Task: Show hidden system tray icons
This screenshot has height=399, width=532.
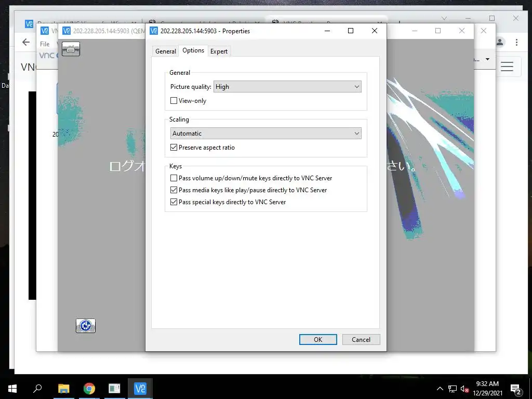Action: coord(440,389)
